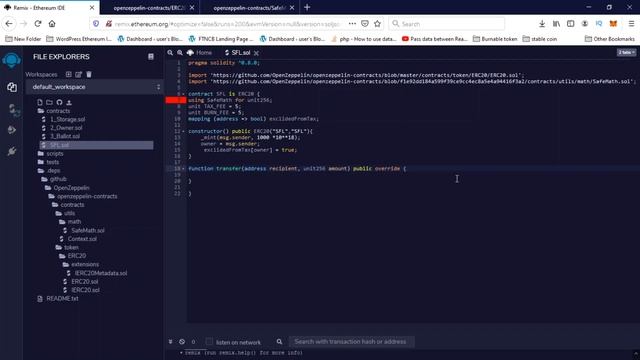Screen dimensions: 640x360
Task: Open the browser downloads icon
Action: 542,24
